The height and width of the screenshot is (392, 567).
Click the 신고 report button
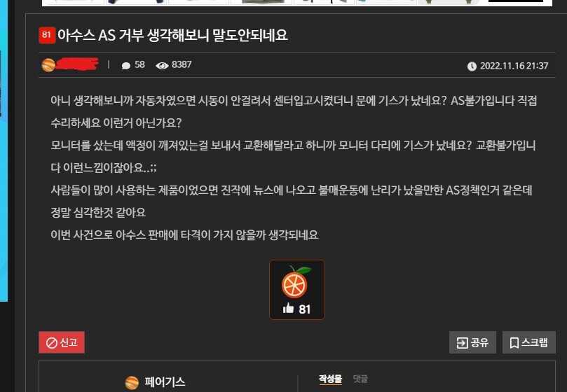(x=62, y=342)
